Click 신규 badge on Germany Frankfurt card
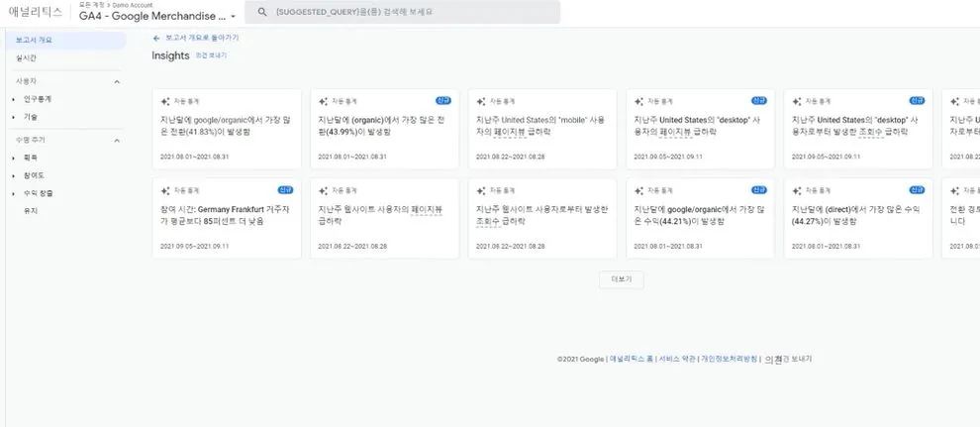980x427 pixels. click(x=286, y=190)
